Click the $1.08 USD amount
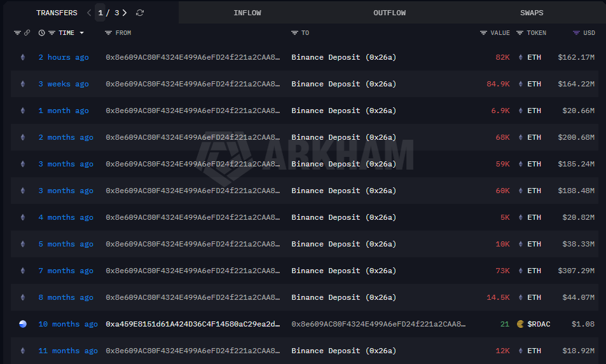The width and height of the screenshot is (606, 364). [583, 324]
